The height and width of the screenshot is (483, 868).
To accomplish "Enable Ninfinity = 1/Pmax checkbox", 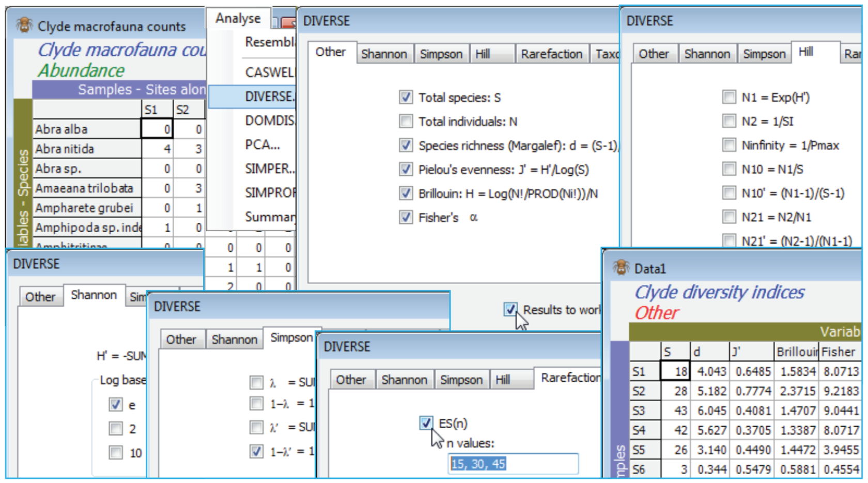I will [729, 145].
